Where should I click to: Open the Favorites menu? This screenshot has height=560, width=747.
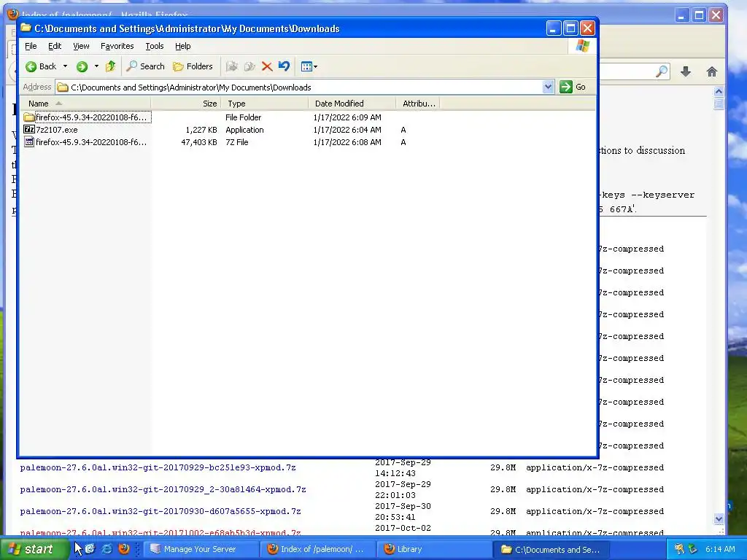117,46
